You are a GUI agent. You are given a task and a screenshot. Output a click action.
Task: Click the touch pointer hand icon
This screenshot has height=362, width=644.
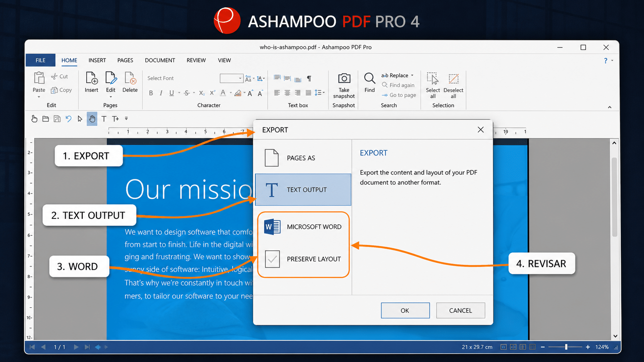(34, 119)
